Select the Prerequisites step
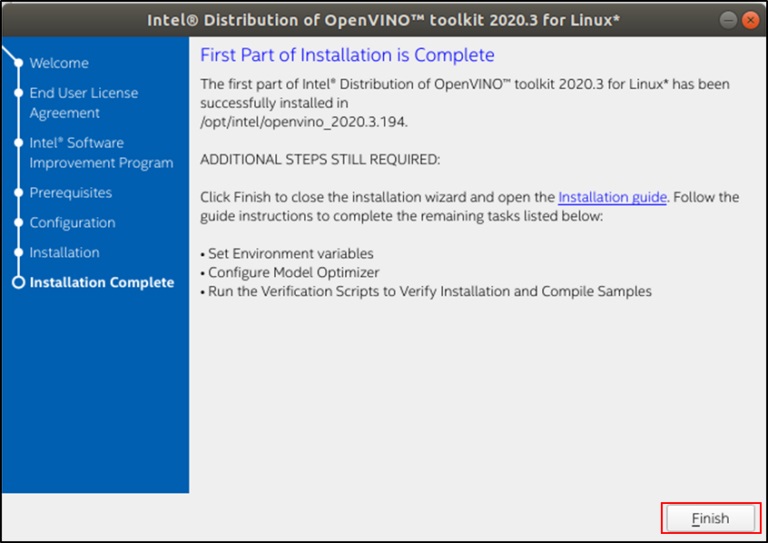Viewport: 768px width, 543px height. (71, 193)
